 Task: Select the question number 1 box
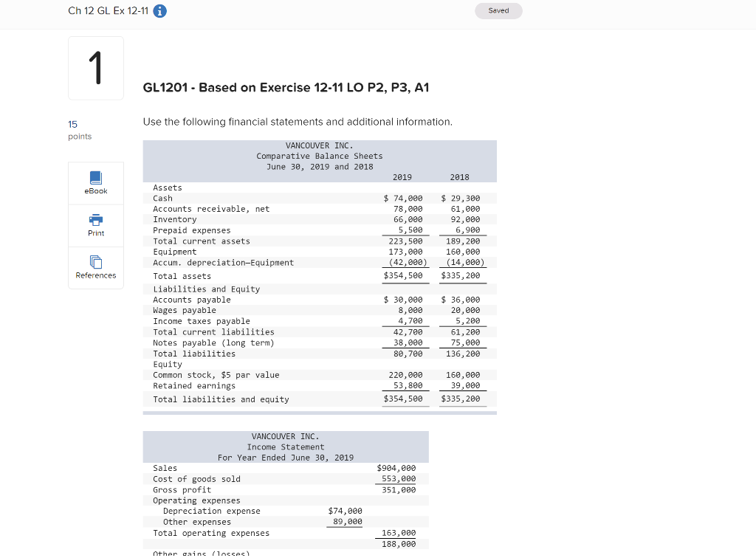[x=95, y=67]
